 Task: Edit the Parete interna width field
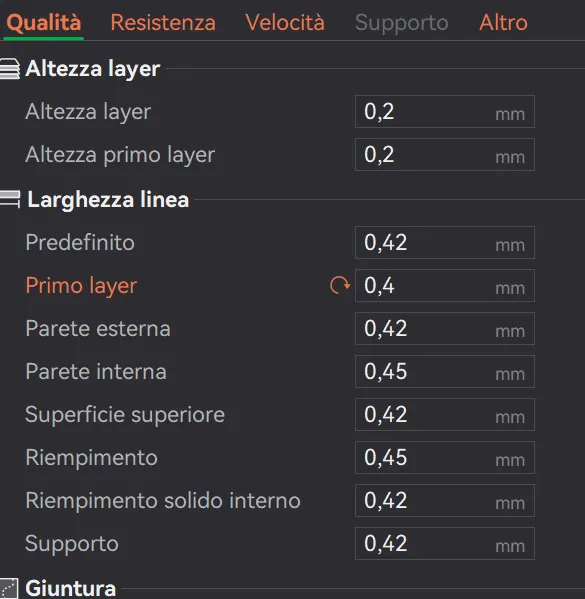445,372
